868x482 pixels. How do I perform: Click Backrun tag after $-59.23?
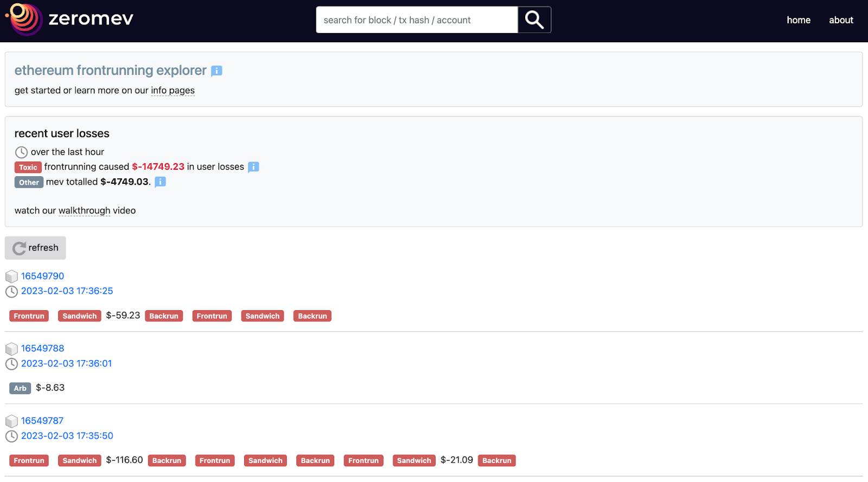point(164,316)
